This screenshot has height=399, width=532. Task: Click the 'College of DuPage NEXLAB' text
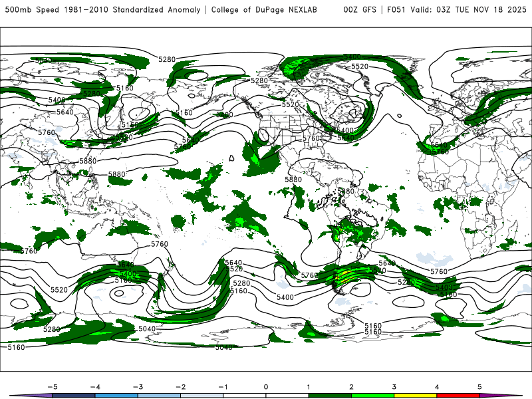[264, 10]
